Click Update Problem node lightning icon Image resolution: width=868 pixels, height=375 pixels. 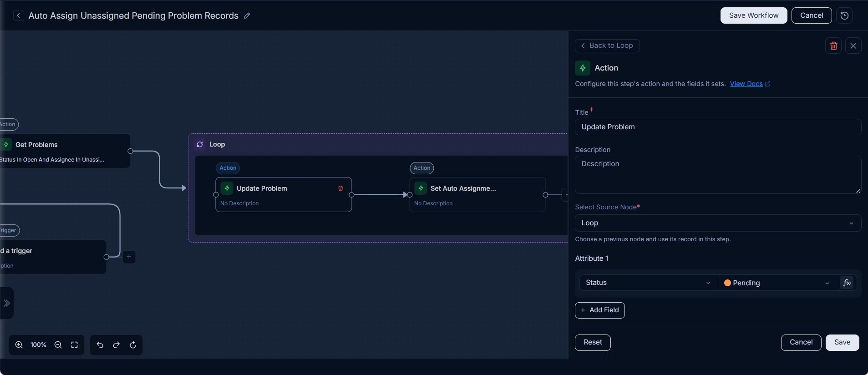(227, 188)
